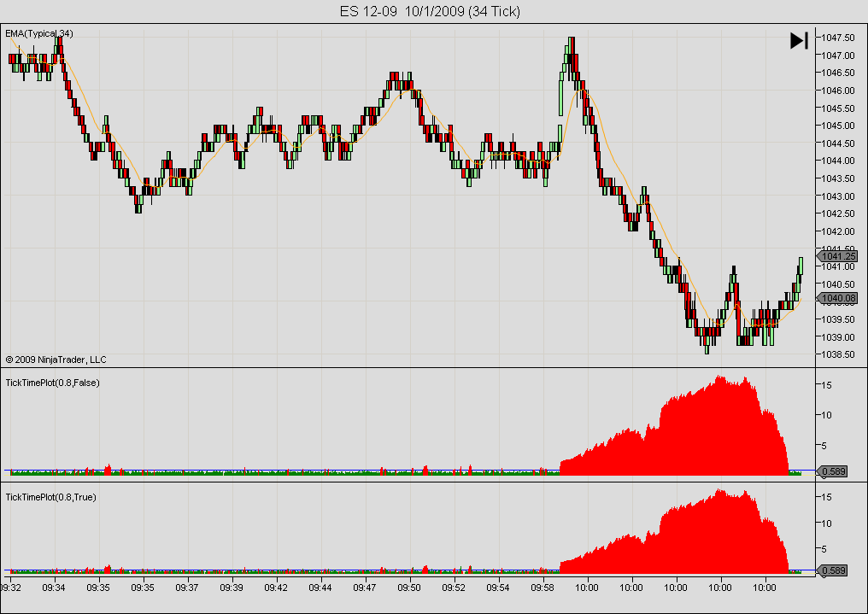868x614 pixels.
Task: Click the 1047.00 price axis label
Action: click(837, 56)
